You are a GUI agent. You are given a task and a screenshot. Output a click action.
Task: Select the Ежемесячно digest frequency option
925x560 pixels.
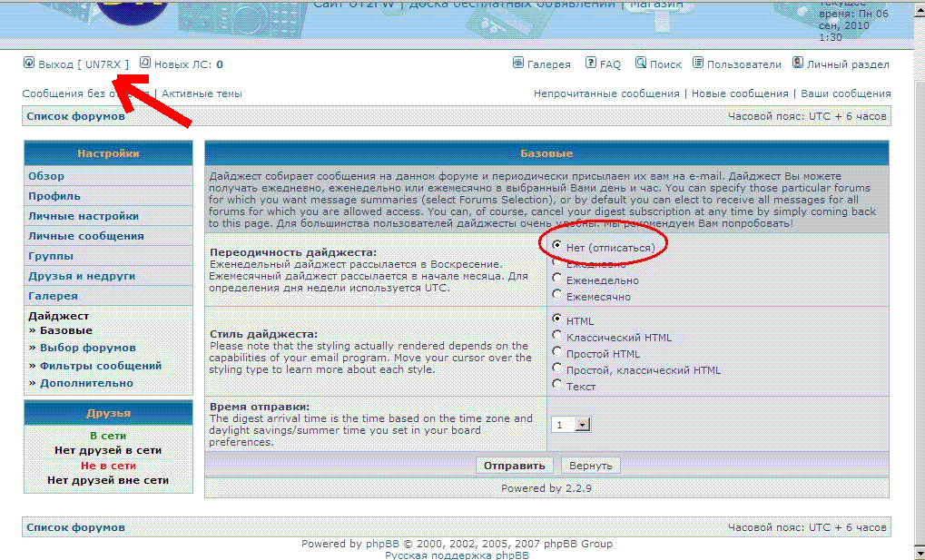point(557,295)
